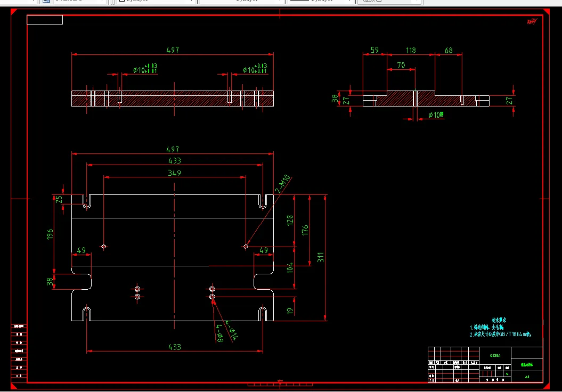Pick the right φ10 tolerance annotation

click(x=255, y=68)
